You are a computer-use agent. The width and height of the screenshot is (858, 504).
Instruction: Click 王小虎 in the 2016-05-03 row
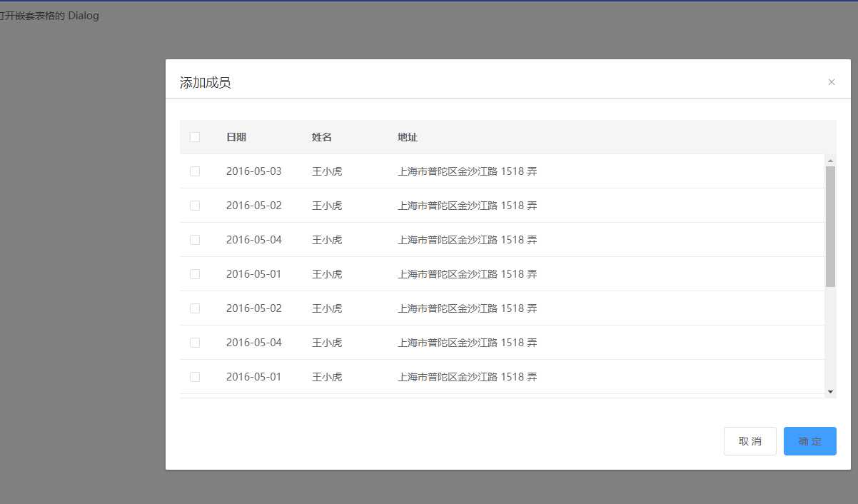click(x=327, y=171)
